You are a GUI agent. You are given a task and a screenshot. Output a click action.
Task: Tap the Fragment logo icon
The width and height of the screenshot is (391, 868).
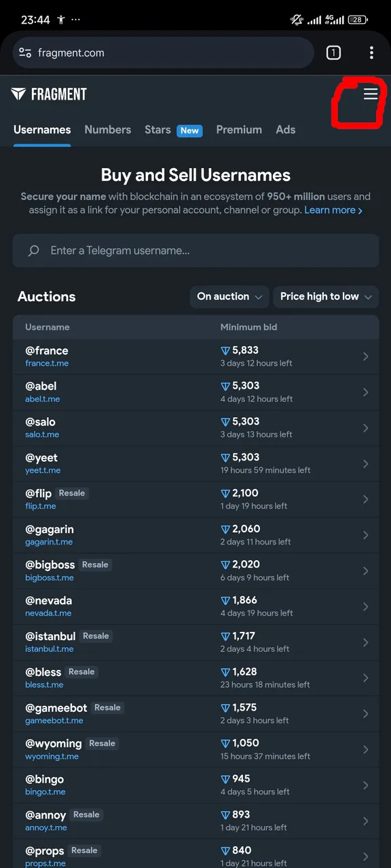[x=18, y=94]
